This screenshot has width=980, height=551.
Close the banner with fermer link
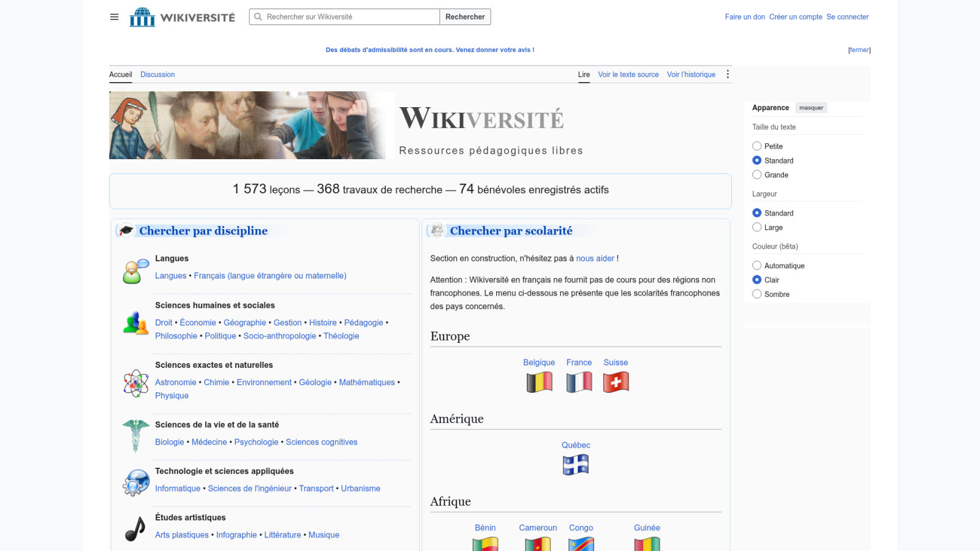[x=859, y=50]
